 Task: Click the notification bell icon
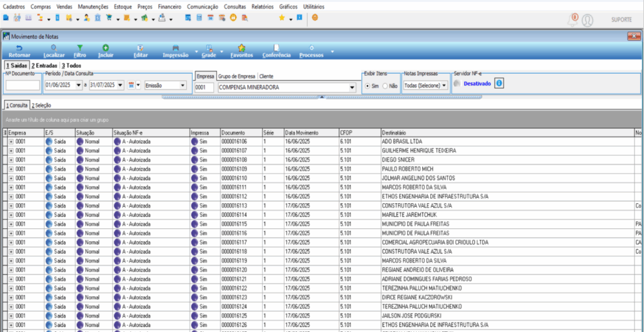click(572, 20)
